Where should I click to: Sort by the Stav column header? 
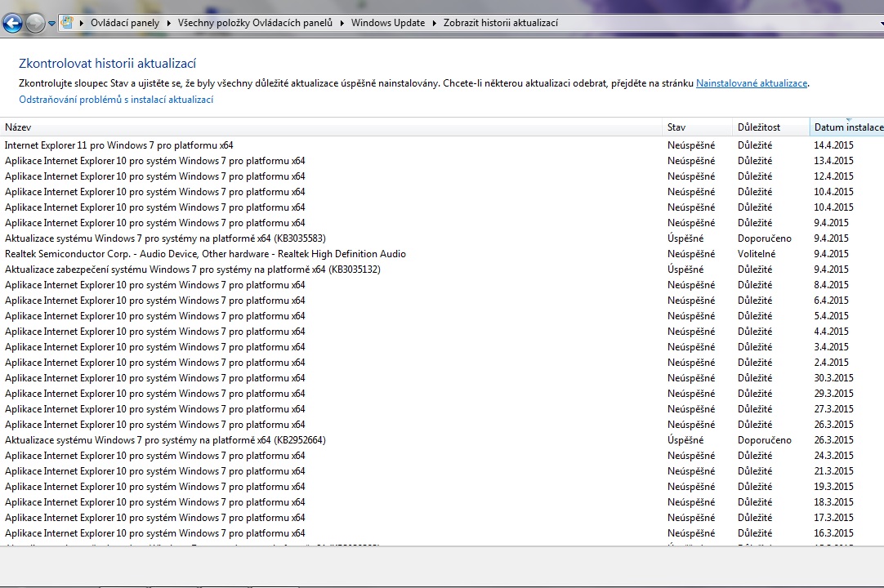point(698,127)
